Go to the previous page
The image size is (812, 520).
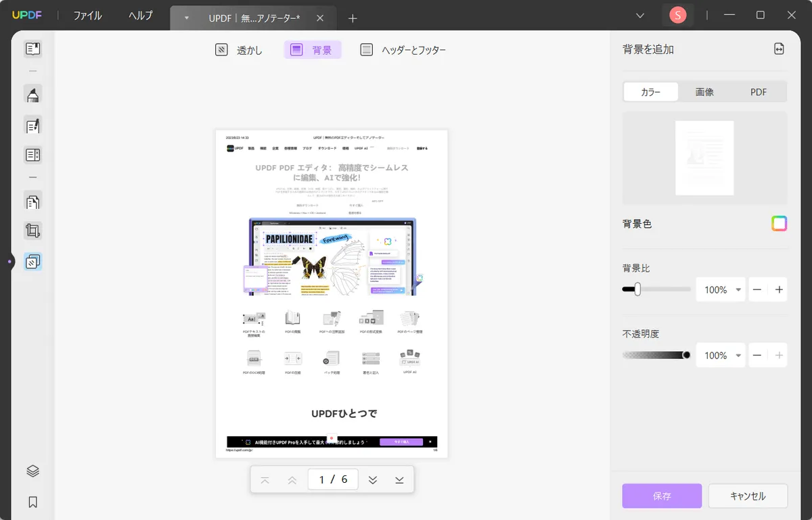point(292,479)
